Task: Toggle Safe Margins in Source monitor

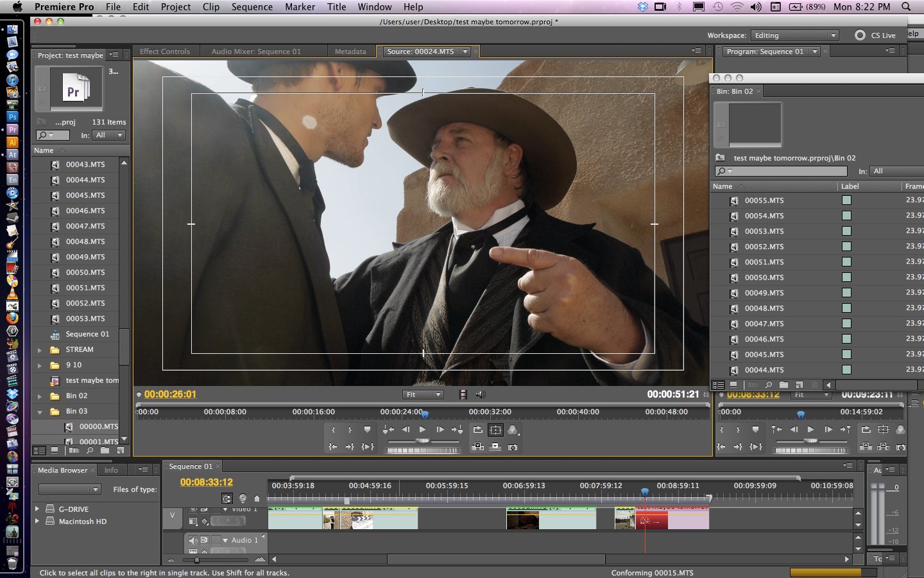Action: tap(495, 430)
